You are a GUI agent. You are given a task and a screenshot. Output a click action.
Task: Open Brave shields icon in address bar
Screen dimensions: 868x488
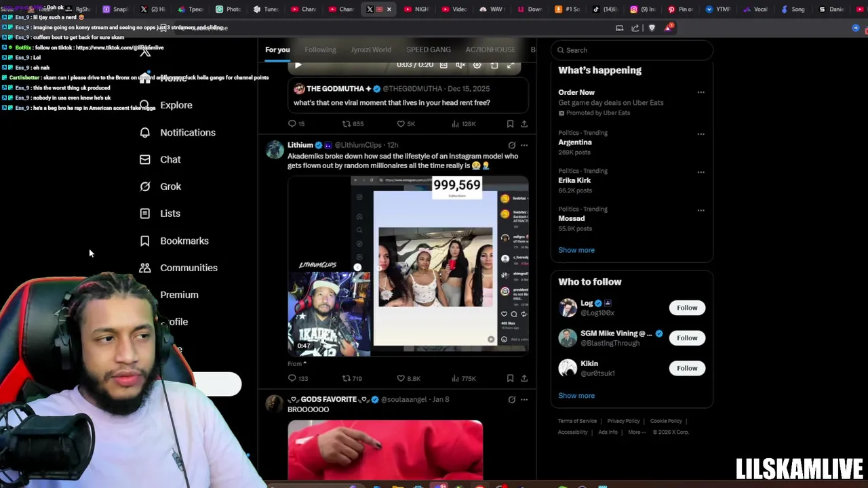(652, 28)
